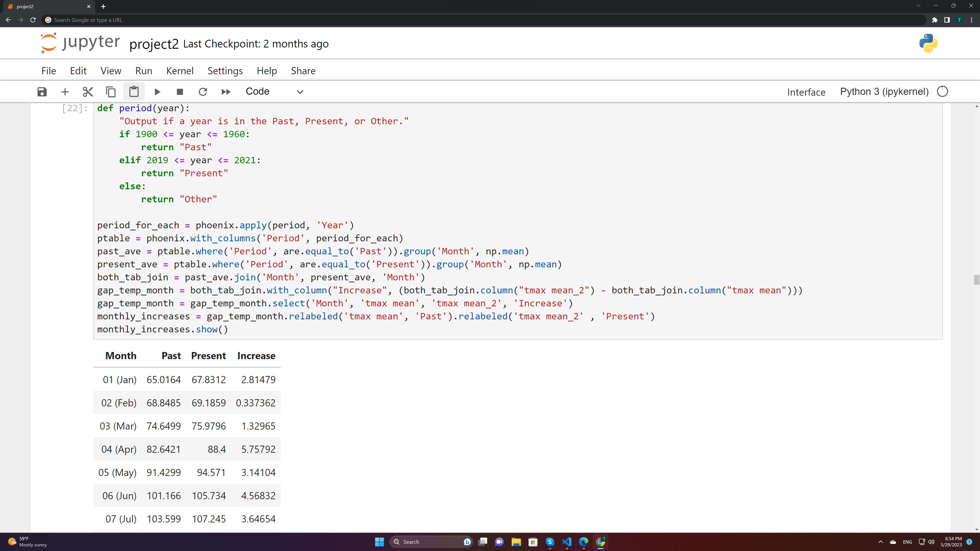Image resolution: width=980 pixels, height=551 pixels.
Task: Open the Code cell type dropdown
Action: [274, 92]
